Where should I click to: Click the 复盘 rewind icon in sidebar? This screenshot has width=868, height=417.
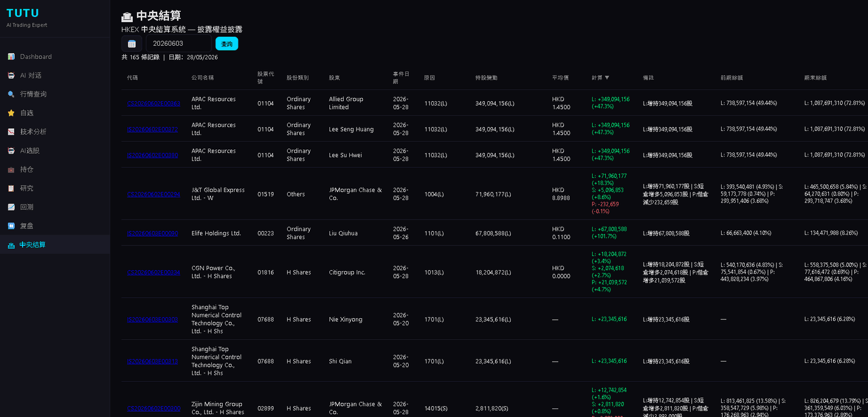pos(11,226)
